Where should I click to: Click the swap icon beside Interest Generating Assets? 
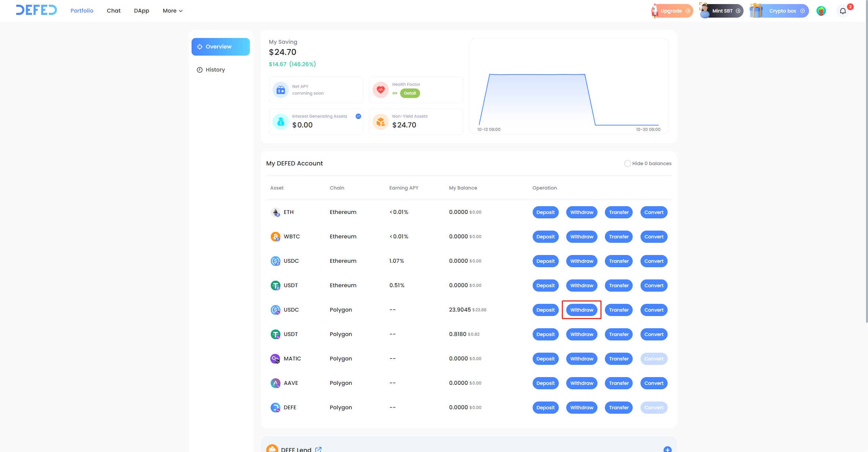(358, 116)
